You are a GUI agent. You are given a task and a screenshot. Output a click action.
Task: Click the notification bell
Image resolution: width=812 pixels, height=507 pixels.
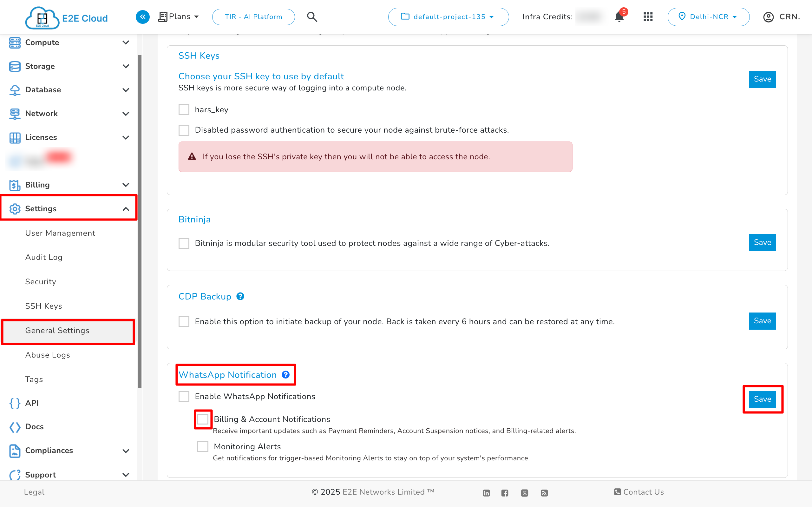(619, 17)
